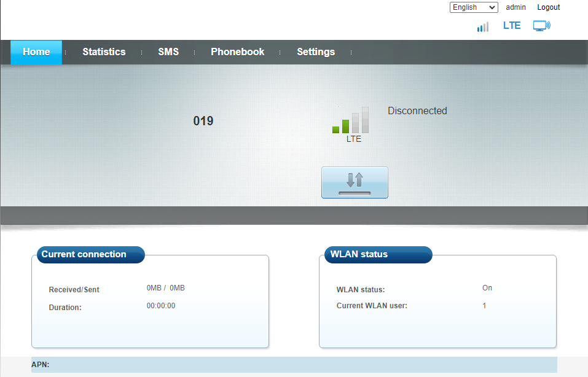
Task: Click the operator name 019
Action: (203, 121)
